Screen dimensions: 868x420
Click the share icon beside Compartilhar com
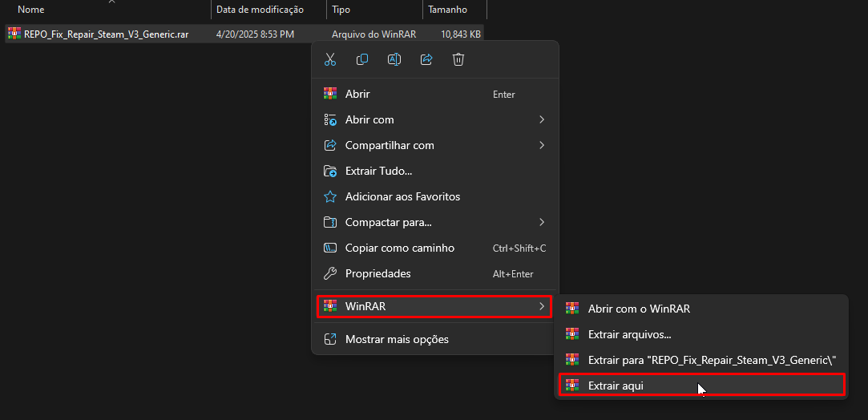tap(330, 146)
